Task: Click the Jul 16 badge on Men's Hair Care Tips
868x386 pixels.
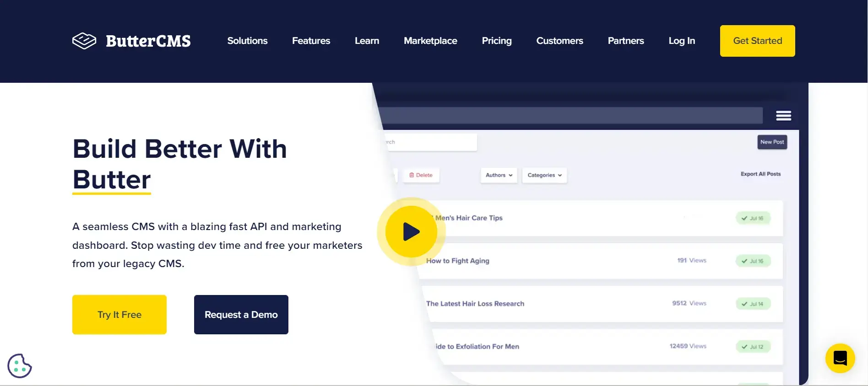Action: (753, 218)
